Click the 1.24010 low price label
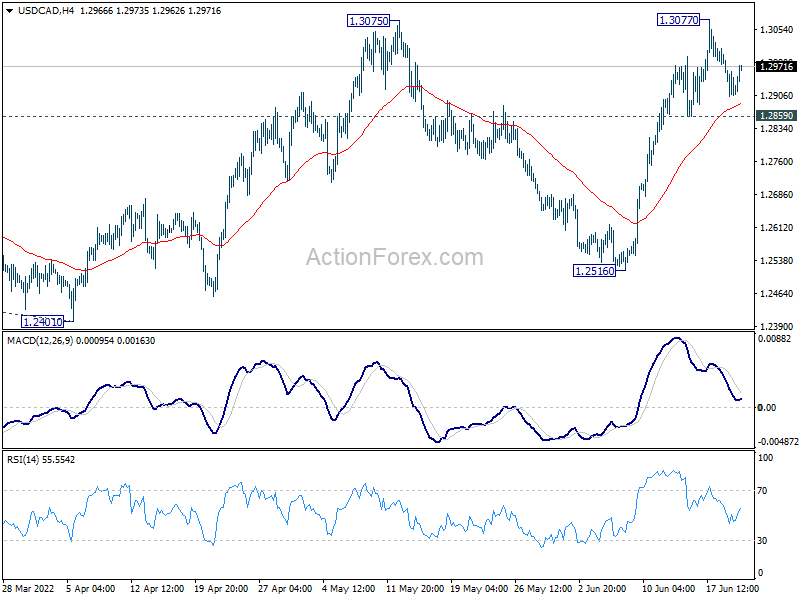Image resolution: width=800 pixels, height=600 pixels. 42,322
